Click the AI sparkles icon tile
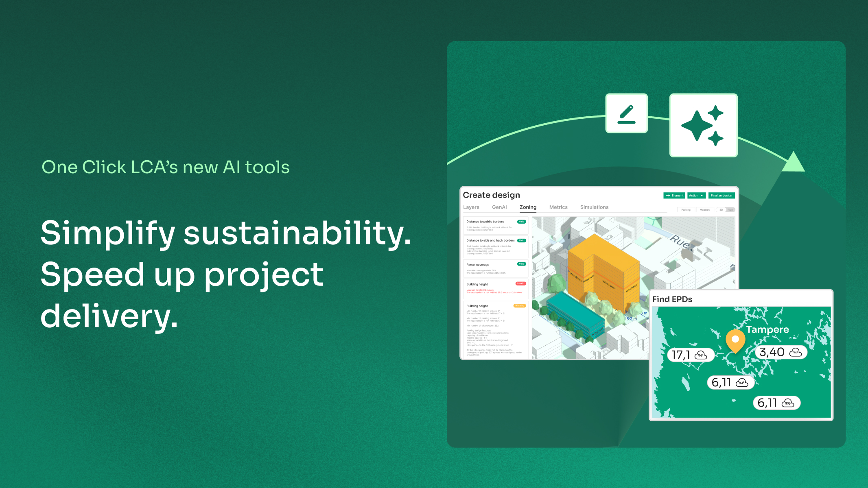Image resolution: width=868 pixels, height=488 pixels. click(703, 125)
